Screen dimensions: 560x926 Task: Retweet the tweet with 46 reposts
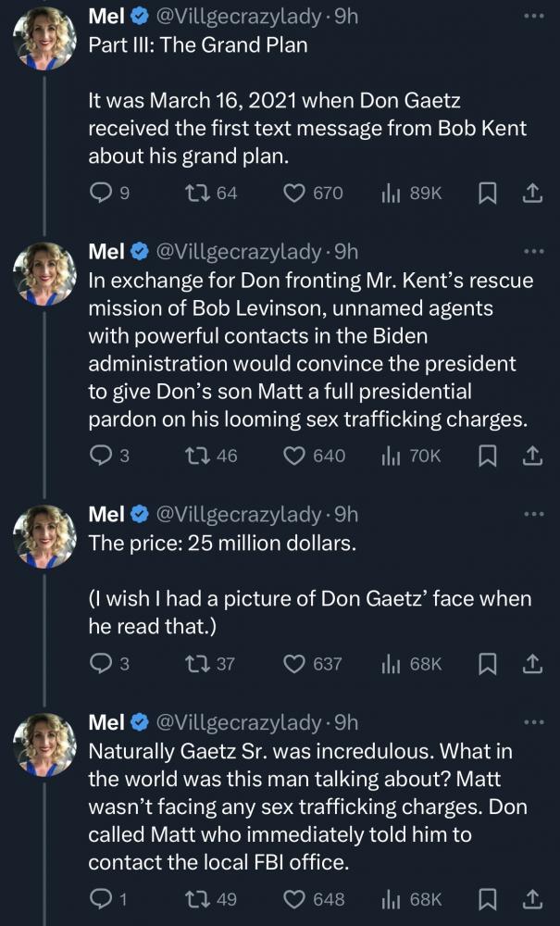coord(195,455)
